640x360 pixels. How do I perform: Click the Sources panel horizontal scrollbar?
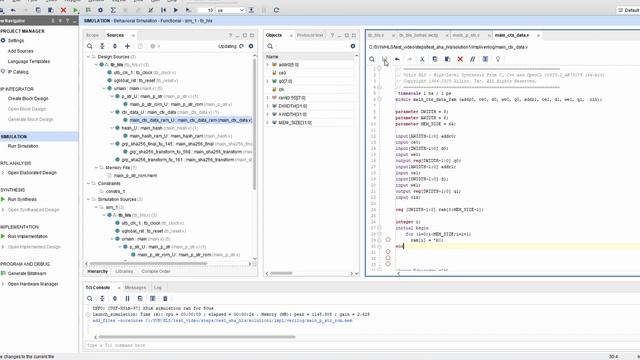pyautogui.click(x=148, y=264)
